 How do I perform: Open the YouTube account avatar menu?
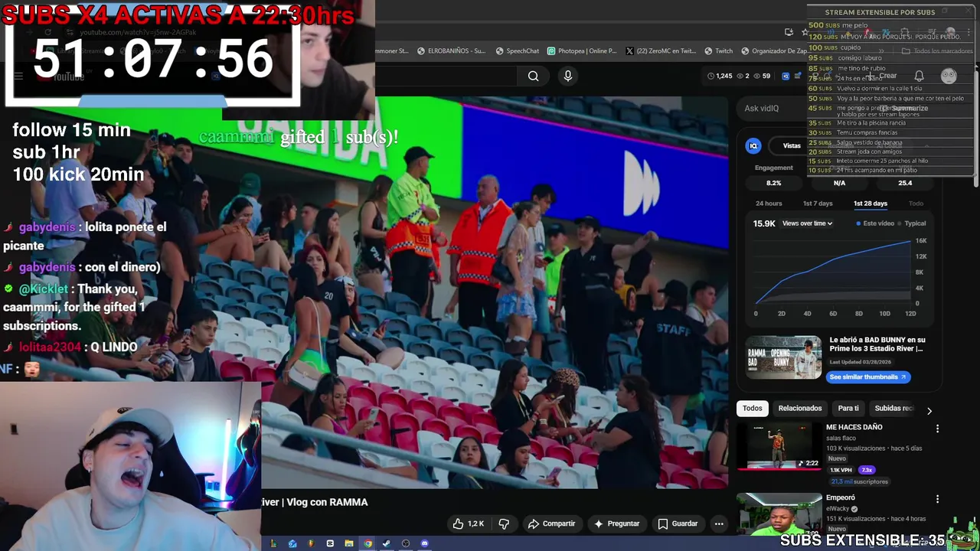click(949, 76)
